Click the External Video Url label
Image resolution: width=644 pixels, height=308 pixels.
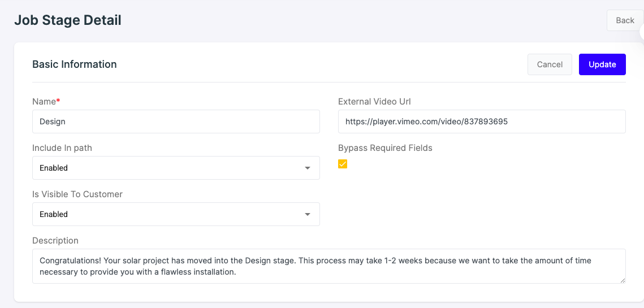[x=374, y=101]
